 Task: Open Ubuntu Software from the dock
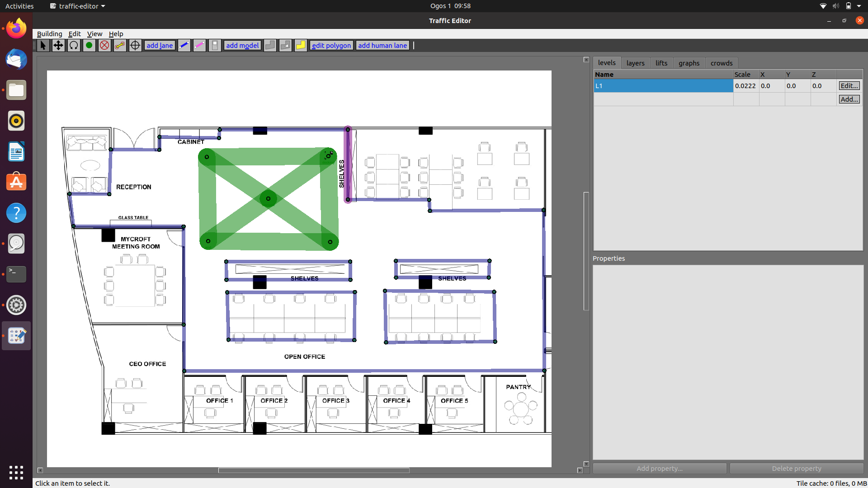16,182
